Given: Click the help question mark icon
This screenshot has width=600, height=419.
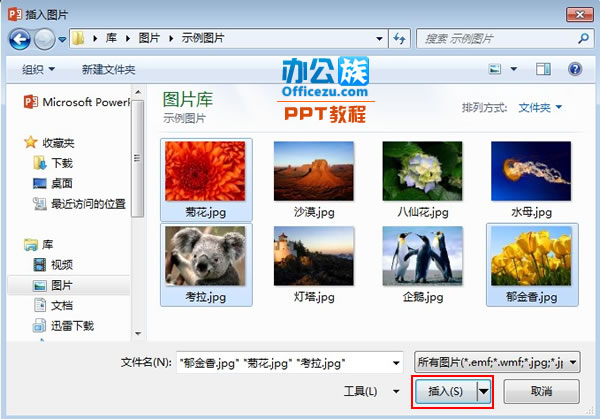Looking at the screenshot, I should coord(575,69).
